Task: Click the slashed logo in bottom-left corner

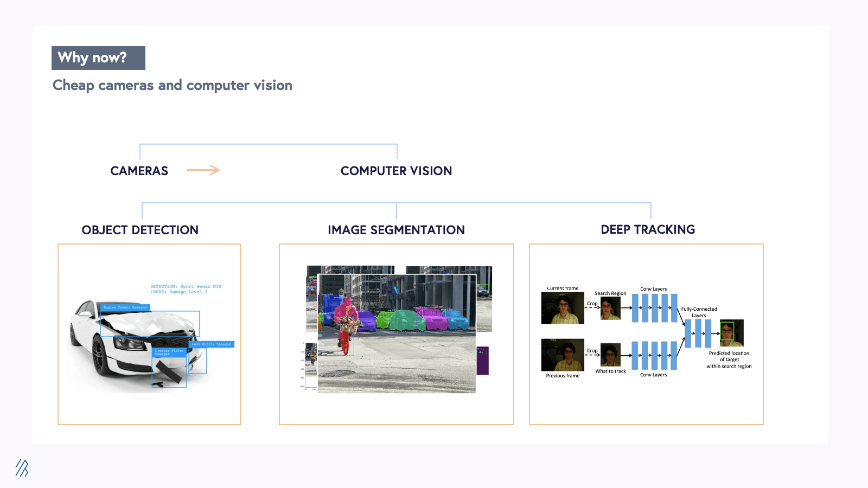Action: 22,468
